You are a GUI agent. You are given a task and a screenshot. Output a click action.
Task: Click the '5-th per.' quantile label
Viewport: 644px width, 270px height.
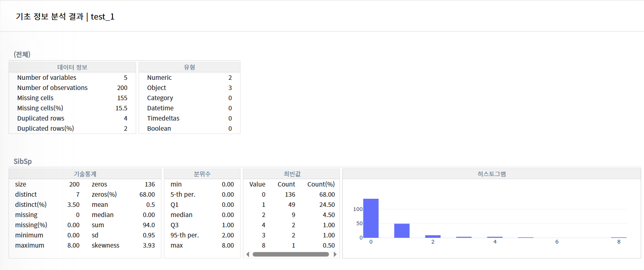tap(183, 194)
